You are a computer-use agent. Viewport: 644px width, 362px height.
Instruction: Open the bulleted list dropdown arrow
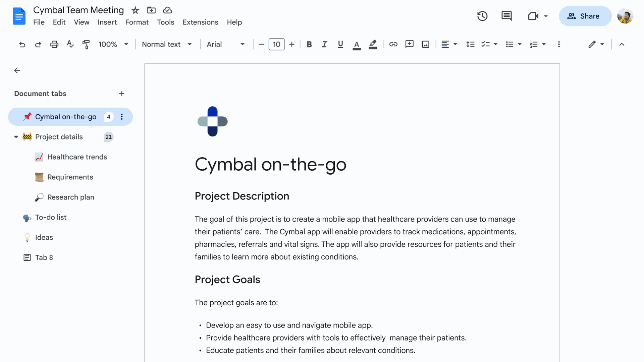click(520, 44)
